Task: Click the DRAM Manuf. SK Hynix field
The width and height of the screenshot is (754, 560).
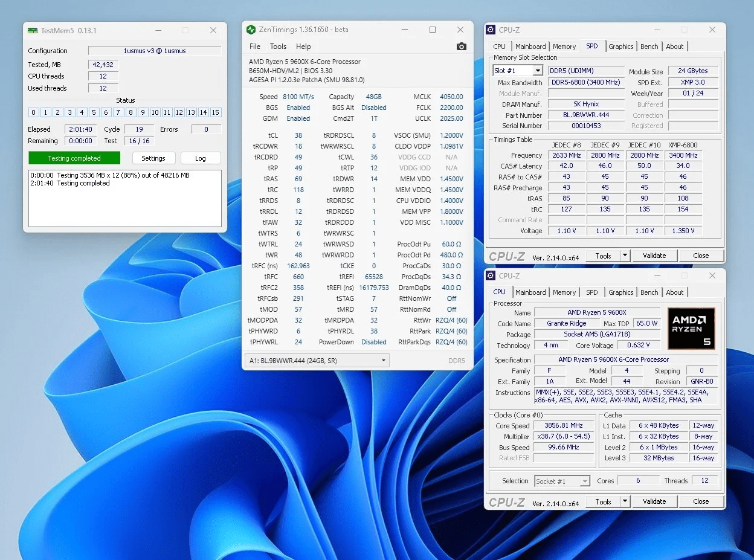Action: (x=586, y=104)
